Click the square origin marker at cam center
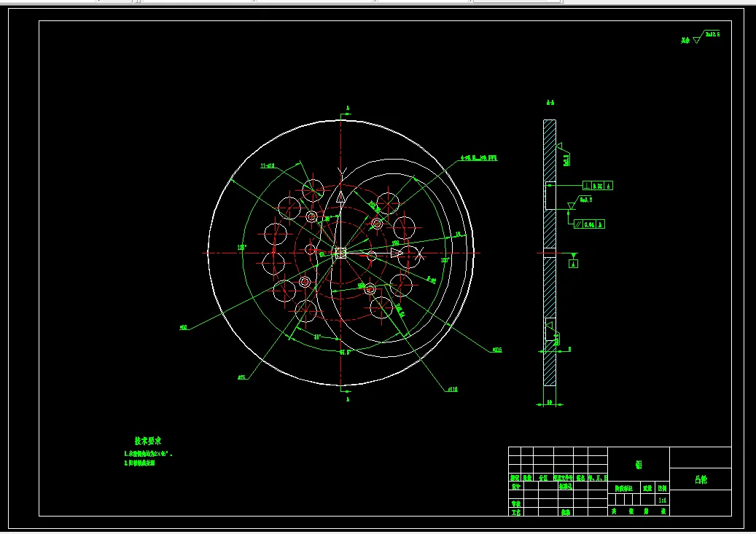 [341, 253]
